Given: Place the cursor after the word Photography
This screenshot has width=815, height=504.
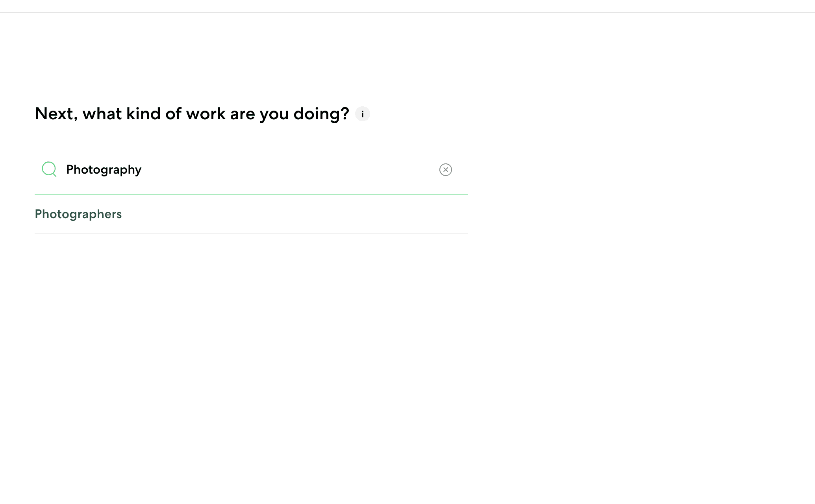Looking at the screenshot, I should (x=143, y=170).
